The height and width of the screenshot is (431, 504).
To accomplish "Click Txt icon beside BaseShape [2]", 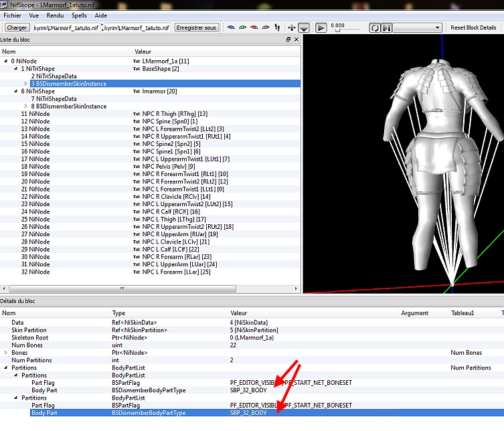I will (137, 69).
